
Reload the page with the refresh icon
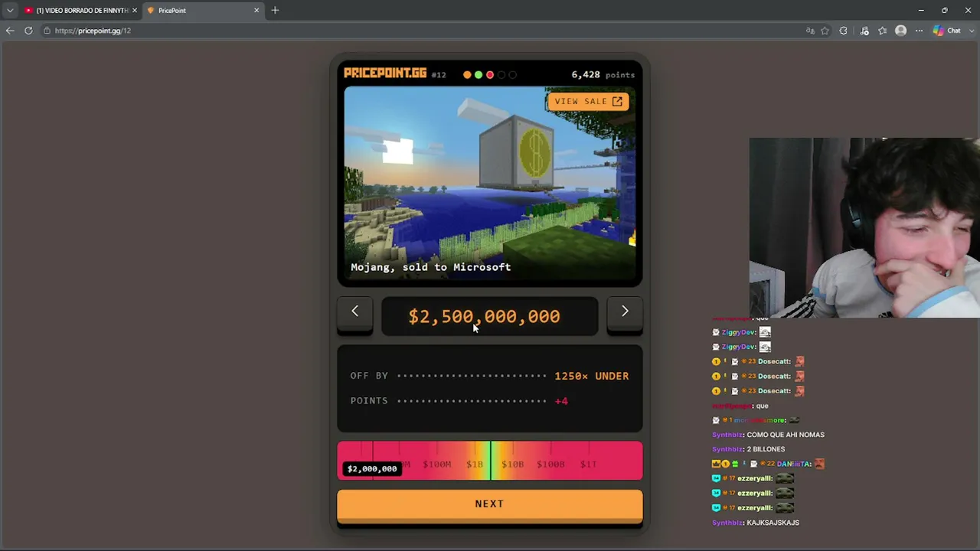[28, 31]
